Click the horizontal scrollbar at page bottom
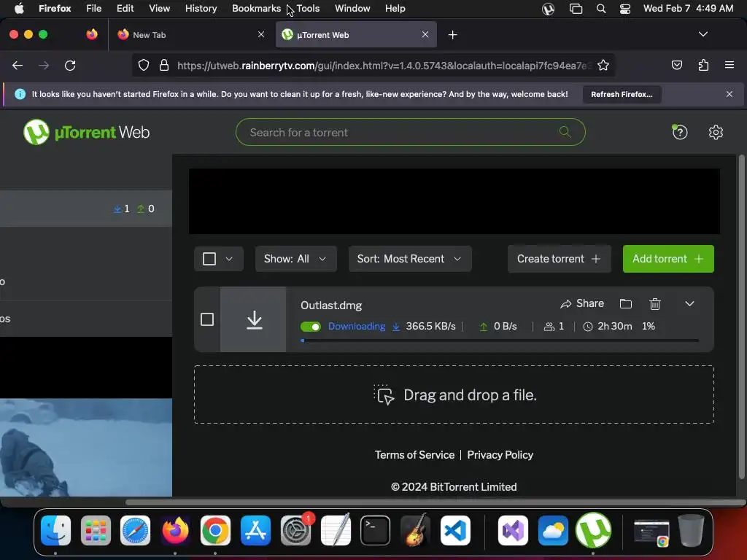The height and width of the screenshot is (560, 747). pyautogui.click(x=435, y=503)
